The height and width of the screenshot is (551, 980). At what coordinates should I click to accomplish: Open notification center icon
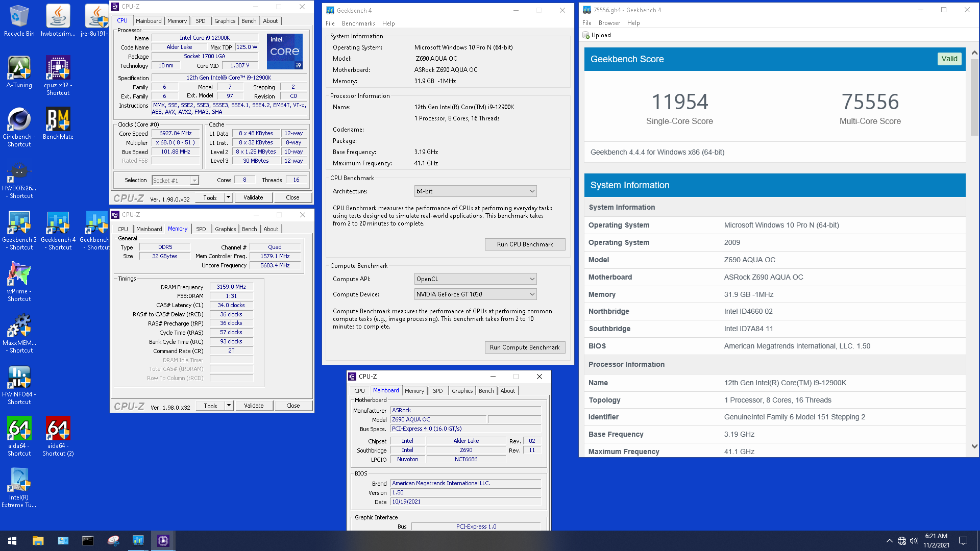[x=963, y=541]
